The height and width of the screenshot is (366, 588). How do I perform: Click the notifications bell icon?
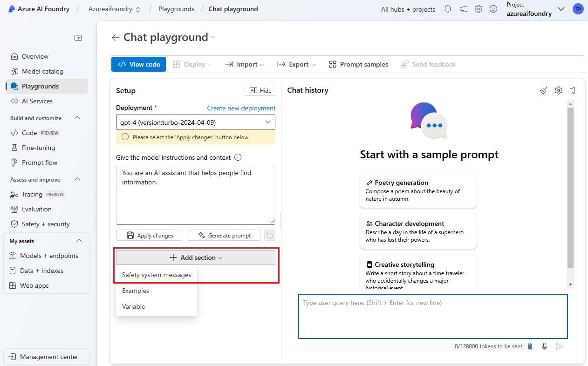[448, 9]
